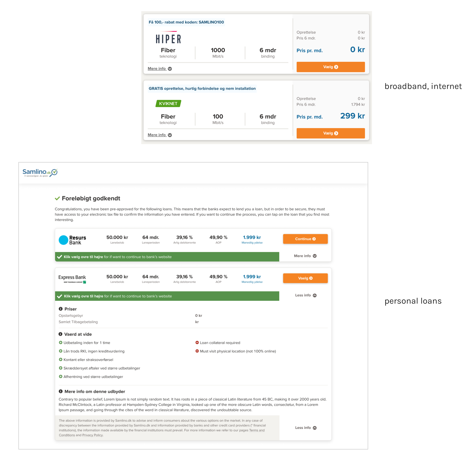Collapse Less info beside the disclaimer text
Viewport: 476px width, 461px height.
click(x=305, y=428)
